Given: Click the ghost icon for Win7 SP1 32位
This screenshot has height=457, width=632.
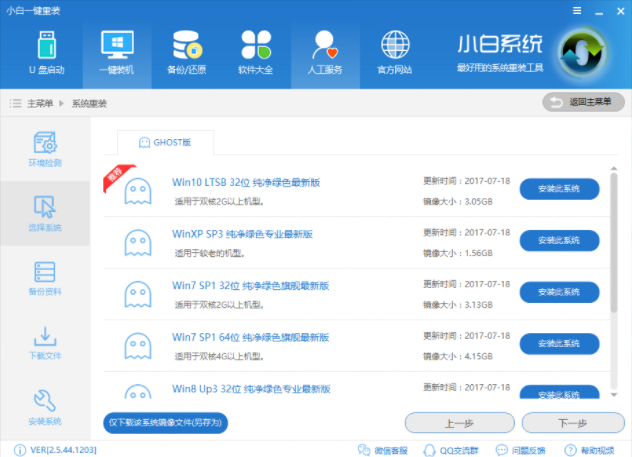Looking at the screenshot, I should pos(138,295).
